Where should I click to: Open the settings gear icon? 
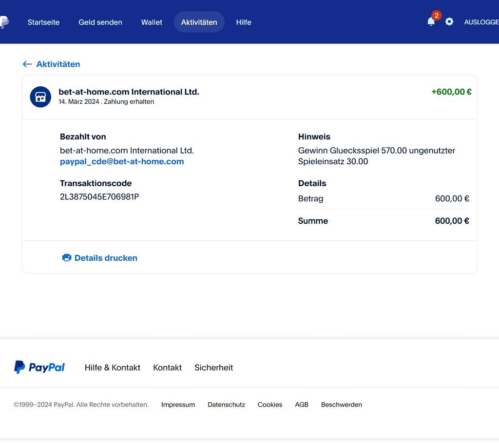[x=449, y=21]
